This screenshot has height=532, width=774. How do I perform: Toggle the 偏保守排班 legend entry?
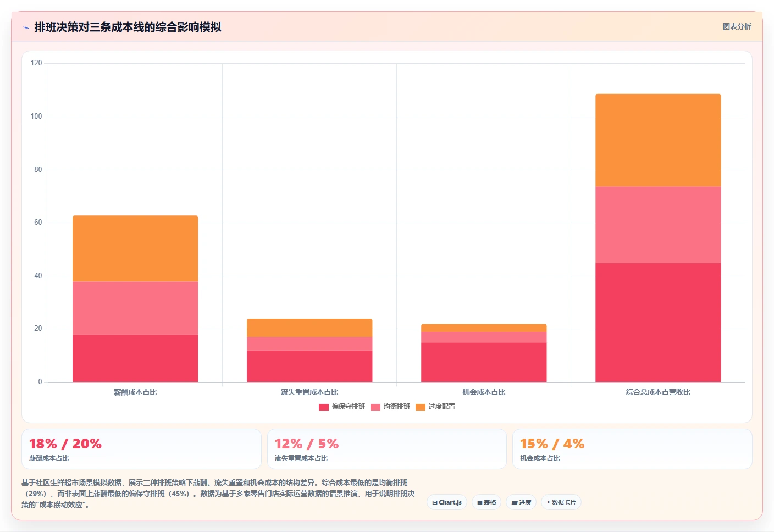tap(342, 407)
